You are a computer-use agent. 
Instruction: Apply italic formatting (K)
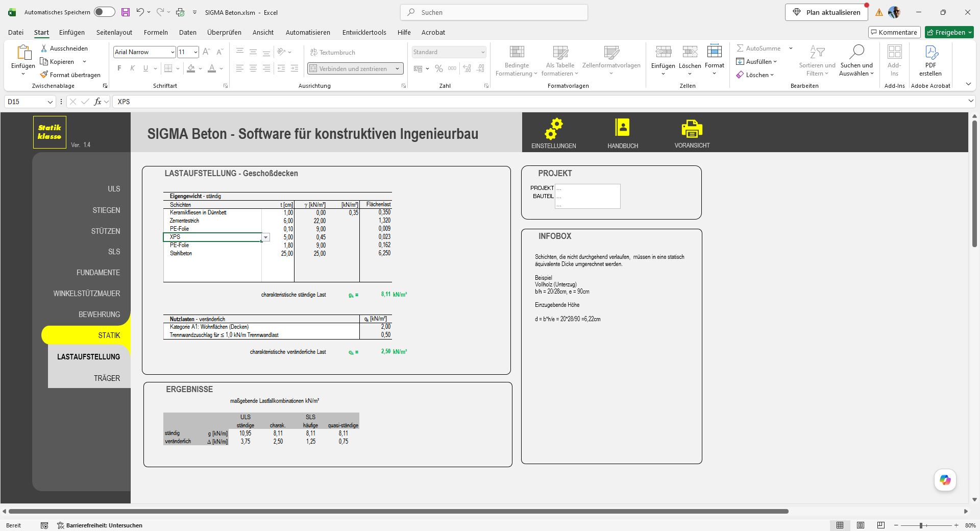pyautogui.click(x=132, y=68)
